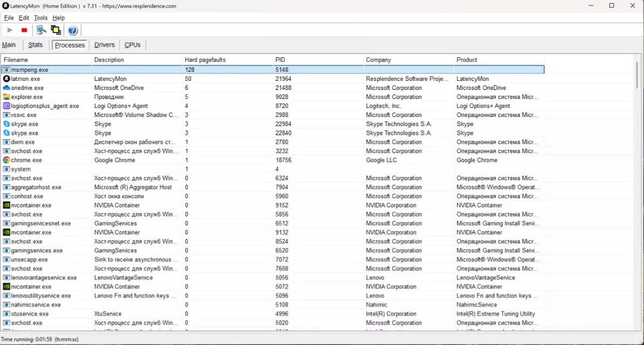644x345 pixels.
Task: Click the Chrome icon beside chrome.exe
Action: click(x=6, y=160)
